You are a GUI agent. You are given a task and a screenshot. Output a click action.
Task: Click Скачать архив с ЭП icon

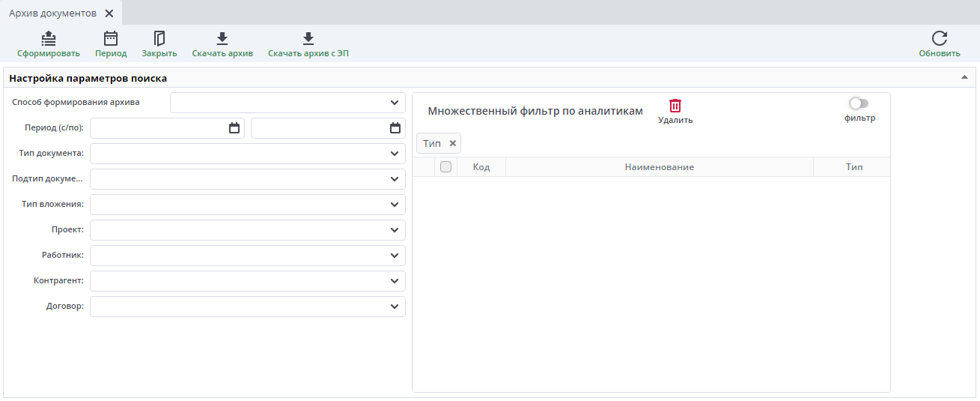click(x=308, y=39)
